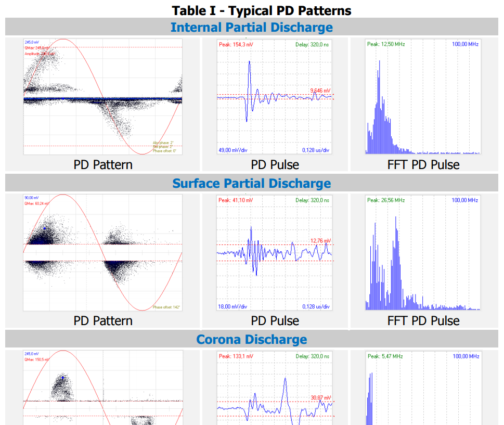Click 'FFT PD Pulse' caption under Surface discharge
The height and width of the screenshot is (425, 504).
coord(423,320)
